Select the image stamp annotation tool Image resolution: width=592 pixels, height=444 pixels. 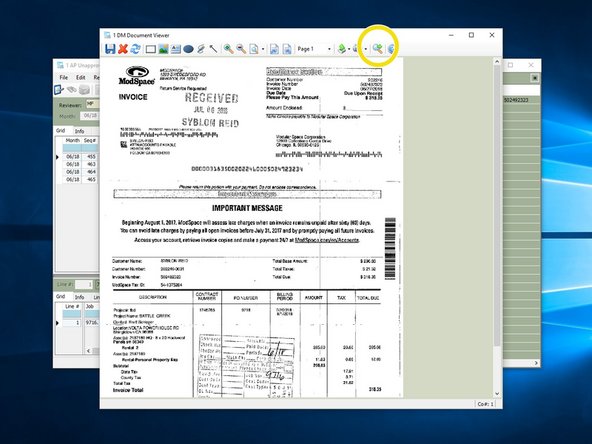(163, 49)
